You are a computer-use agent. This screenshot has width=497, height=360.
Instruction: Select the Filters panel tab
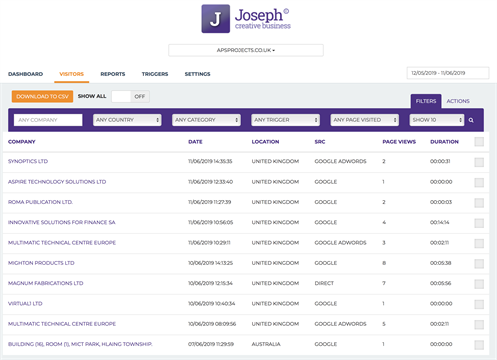pos(426,101)
